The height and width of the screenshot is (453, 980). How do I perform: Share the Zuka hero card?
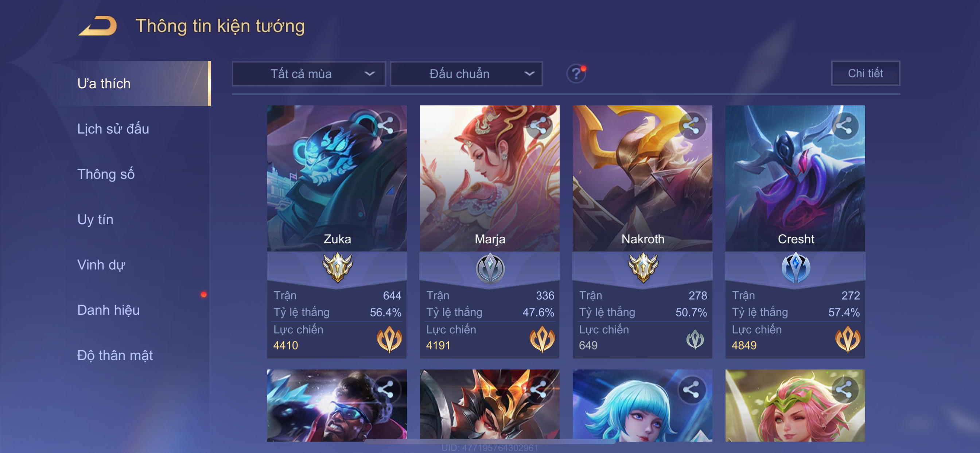tap(386, 125)
